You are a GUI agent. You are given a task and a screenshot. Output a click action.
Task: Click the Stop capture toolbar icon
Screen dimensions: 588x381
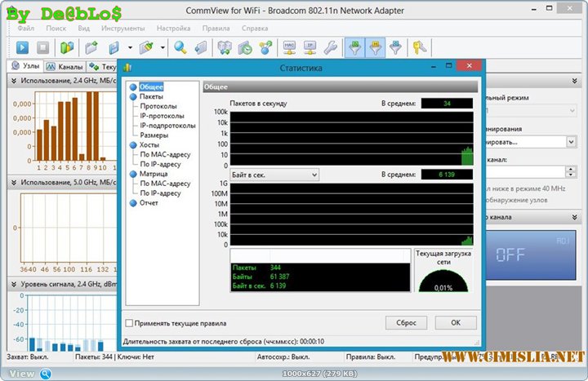pyautogui.click(x=42, y=47)
